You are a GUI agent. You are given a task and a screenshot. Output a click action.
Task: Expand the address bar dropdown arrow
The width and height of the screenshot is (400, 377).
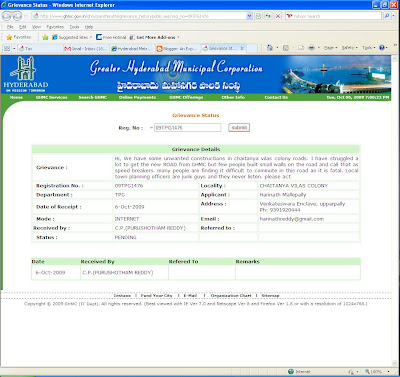click(x=249, y=16)
